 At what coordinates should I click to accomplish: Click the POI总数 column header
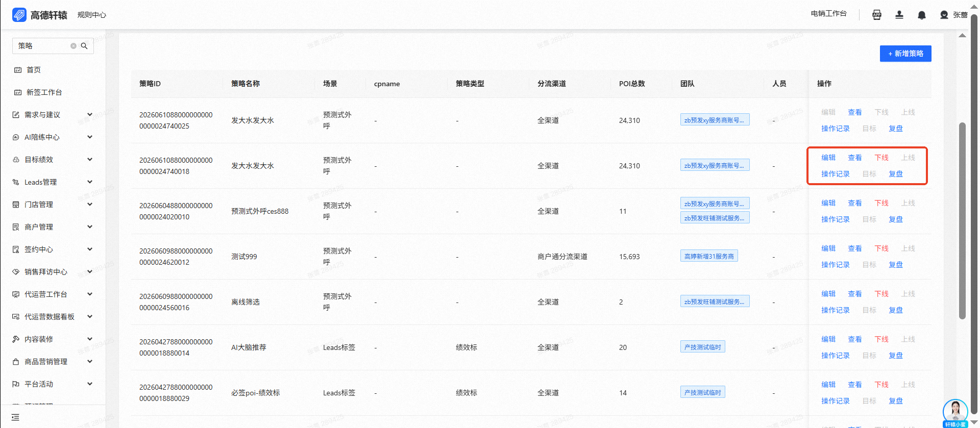[632, 84]
